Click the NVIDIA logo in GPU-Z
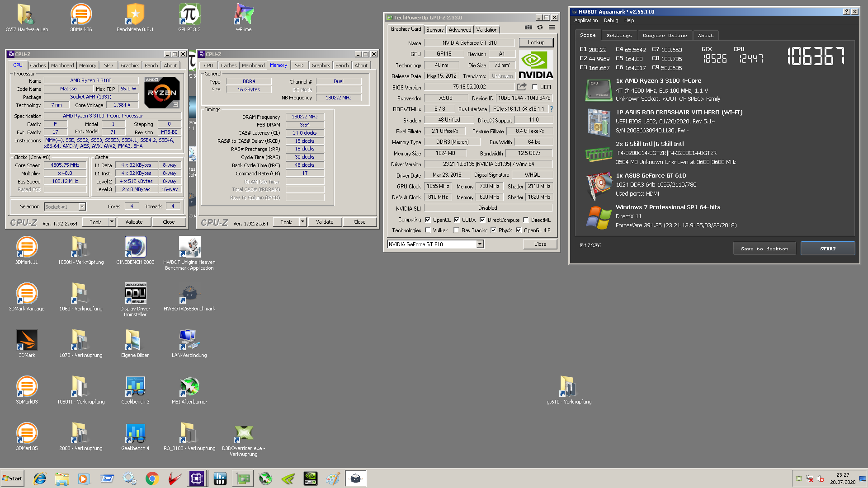868x488 pixels. point(536,65)
